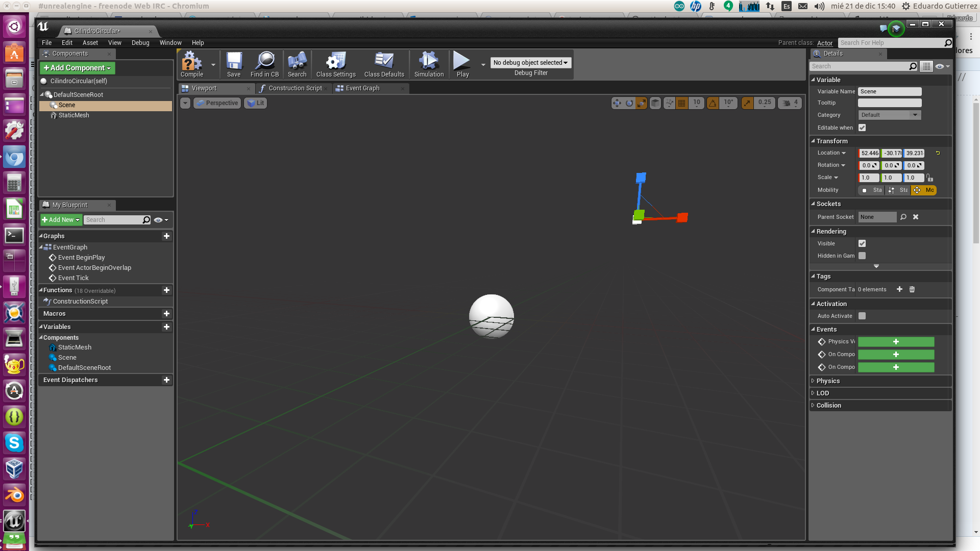Open the Category Default dropdown
The height and width of the screenshot is (551, 980).
[x=890, y=115]
